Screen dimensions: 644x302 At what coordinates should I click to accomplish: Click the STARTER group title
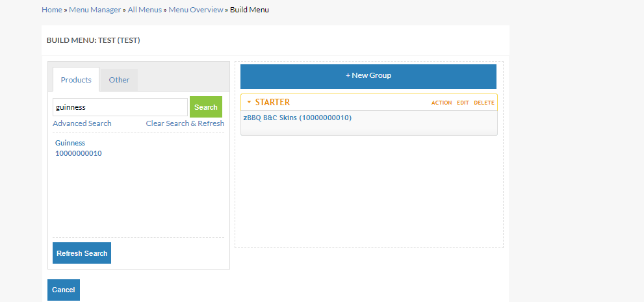[x=272, y=103]
